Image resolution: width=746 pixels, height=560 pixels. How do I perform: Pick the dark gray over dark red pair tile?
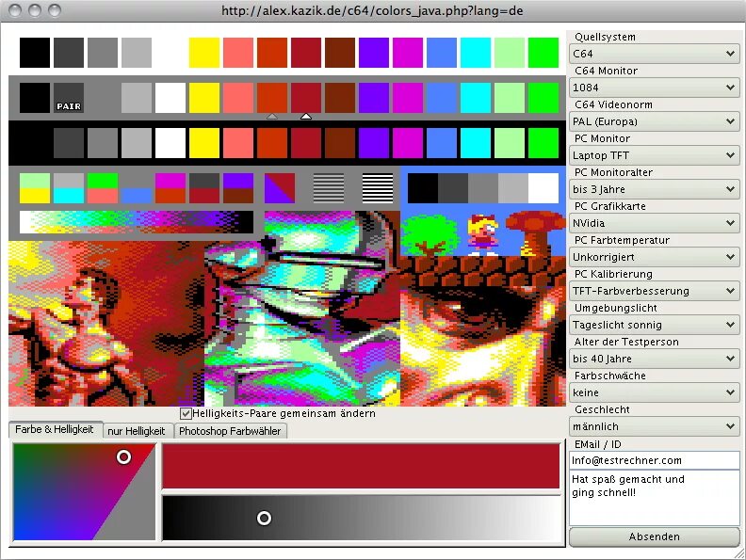click(x=204, y=188)
